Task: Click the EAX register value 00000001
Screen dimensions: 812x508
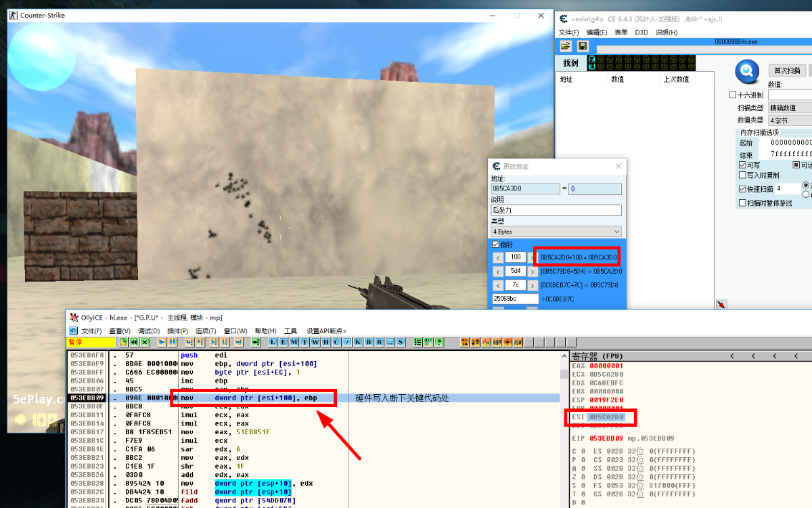Action: click(x=606, y=366)
